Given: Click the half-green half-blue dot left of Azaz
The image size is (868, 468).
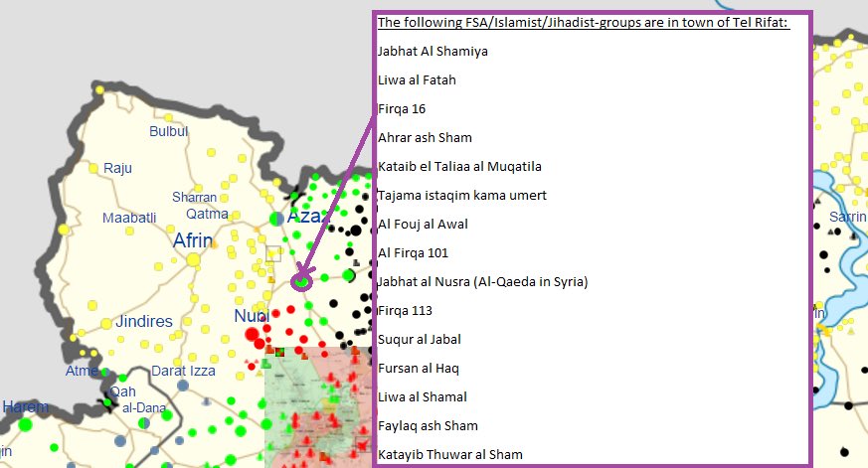Looking at the screenshot, I should [x=276, y=219].
